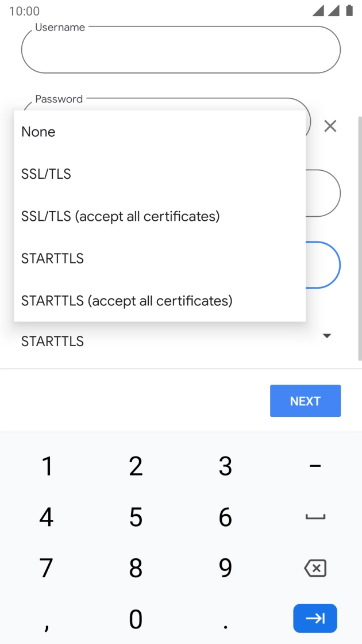Tap the blue tab-next keyboard key
This screenshot has height=644, width=362.
click(315, 618)
